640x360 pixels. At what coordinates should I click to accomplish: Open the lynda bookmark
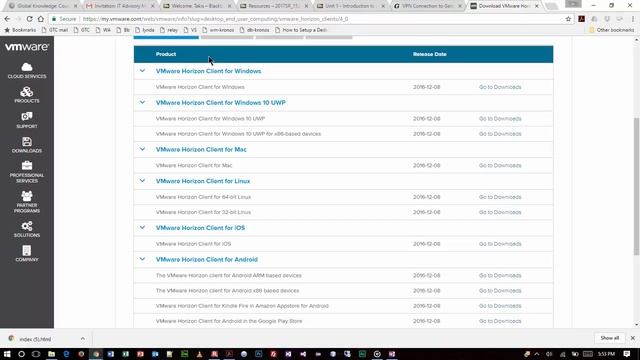pyautogui.click(x=145, y=30)
